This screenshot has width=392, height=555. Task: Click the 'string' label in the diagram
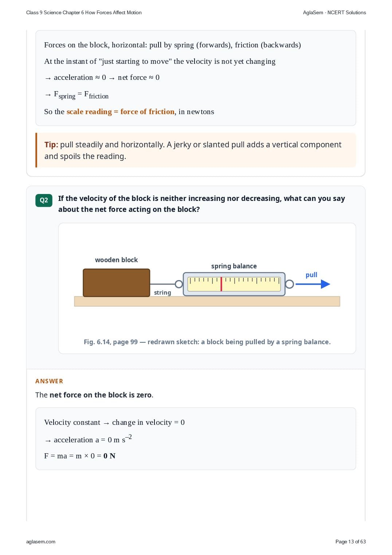(x=162, y=292)
